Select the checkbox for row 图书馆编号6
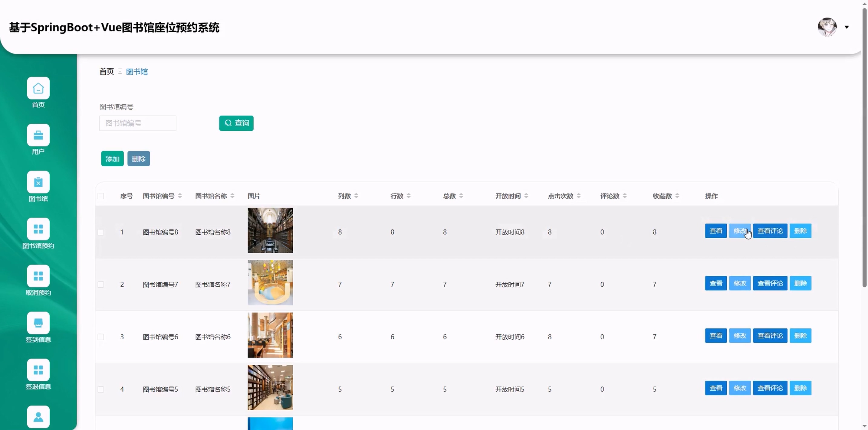Image resolution: width=868 pixels, height=430 pixels. tap(101, 337)
